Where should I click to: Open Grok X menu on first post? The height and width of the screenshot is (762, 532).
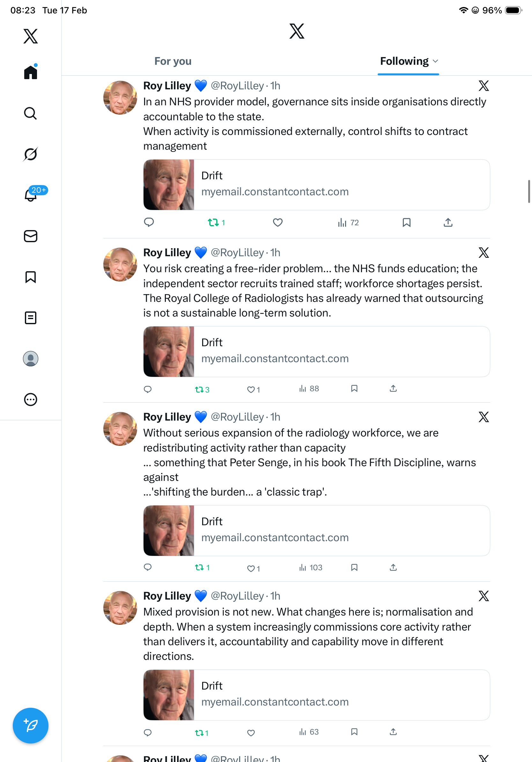tap(484, 86)
